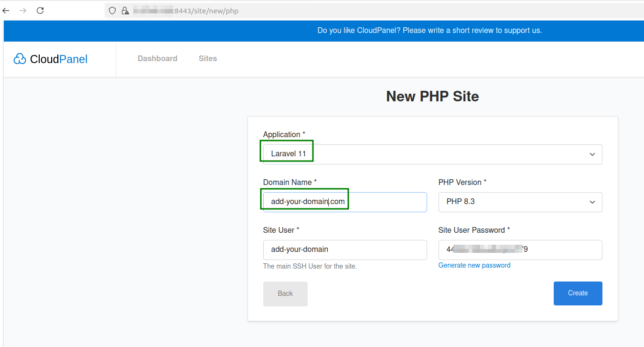Click the padlock security icon in address bar
Screen dimensions: 644x347
125,11
